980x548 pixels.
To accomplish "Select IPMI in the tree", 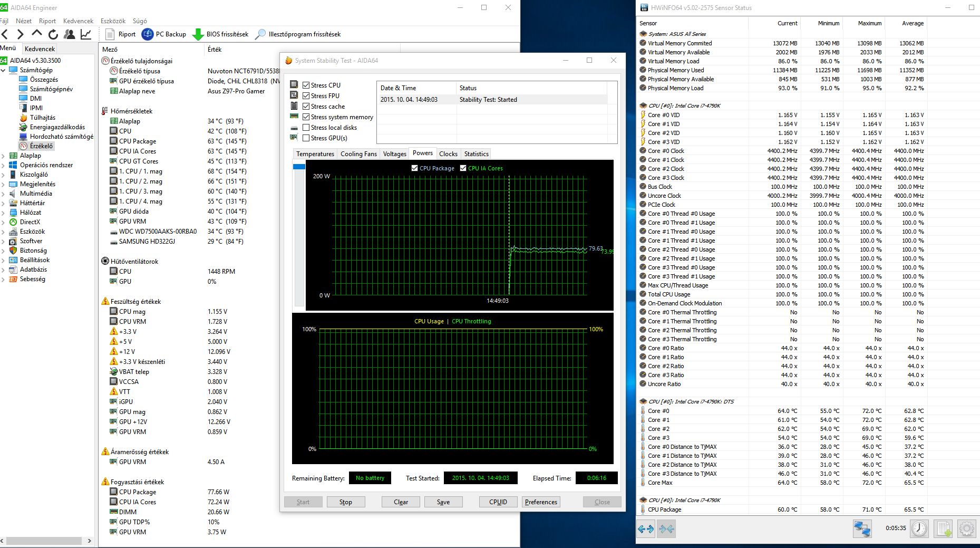I will (36, 108).
